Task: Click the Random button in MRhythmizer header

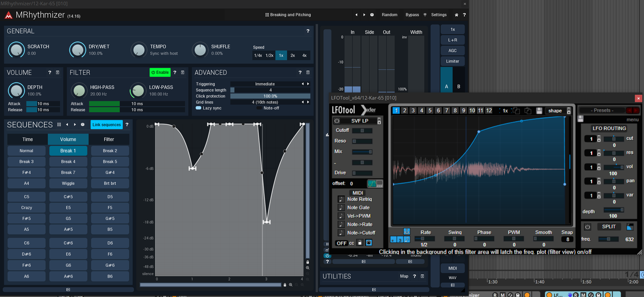Action: [389, 15]
